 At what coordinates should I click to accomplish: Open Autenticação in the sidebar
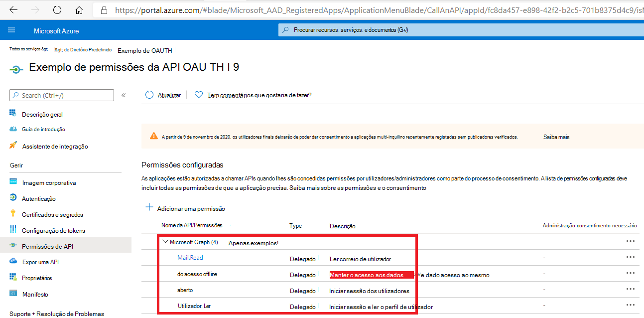click(x=39, y=198)
